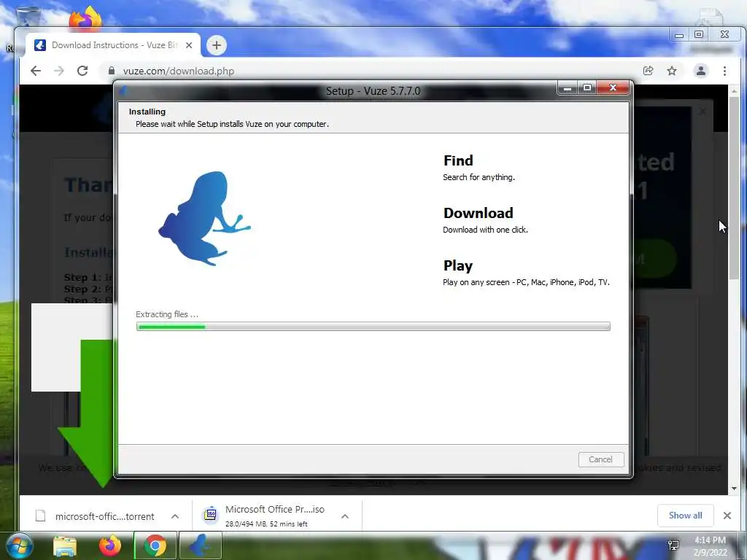
Task: Select the Download Instructions - Vuze tab
Action: click(x=113, y=45)
